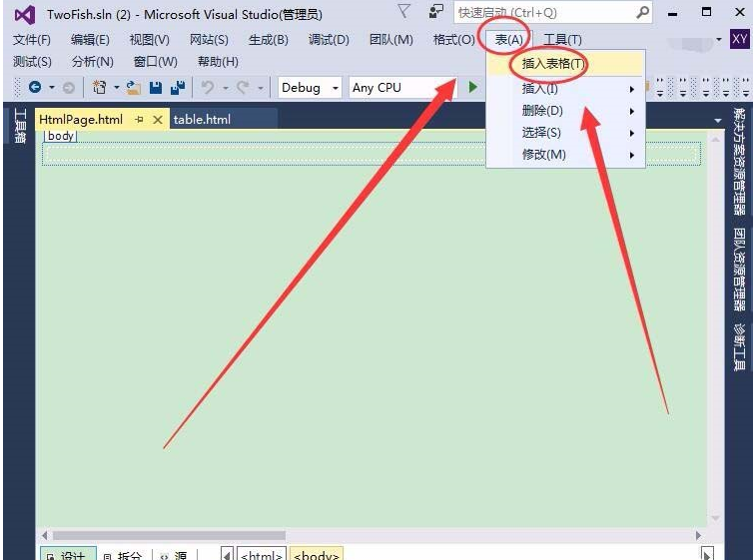Choose Insert Table (插入表格) menu entry
The image size is (753, 560).
pyautogui.click(x=565, y=63)
